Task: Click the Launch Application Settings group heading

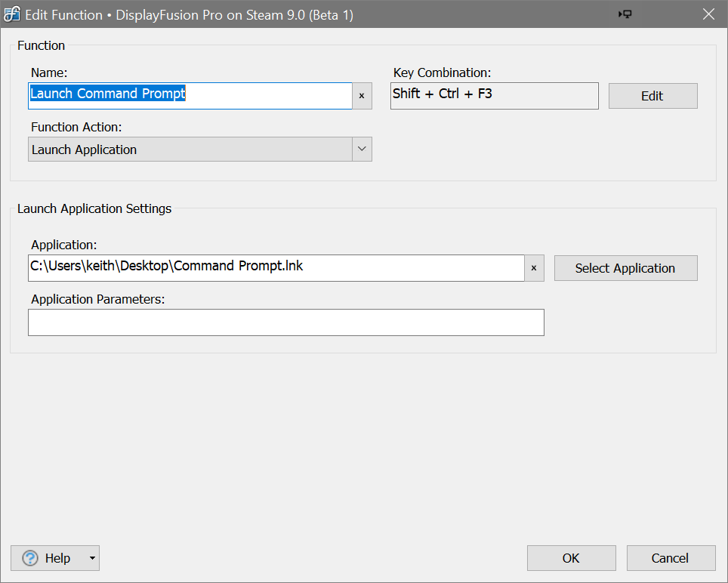Action: click(94, 208)
